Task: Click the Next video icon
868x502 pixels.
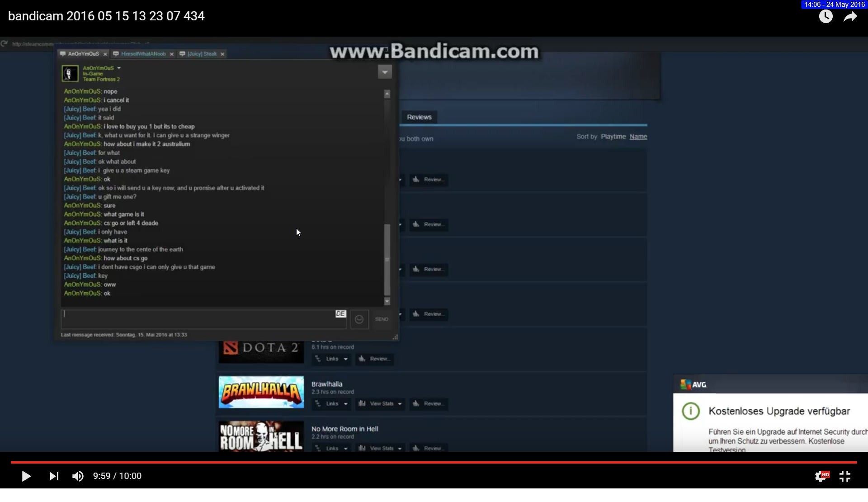Action: click(54, 476)
